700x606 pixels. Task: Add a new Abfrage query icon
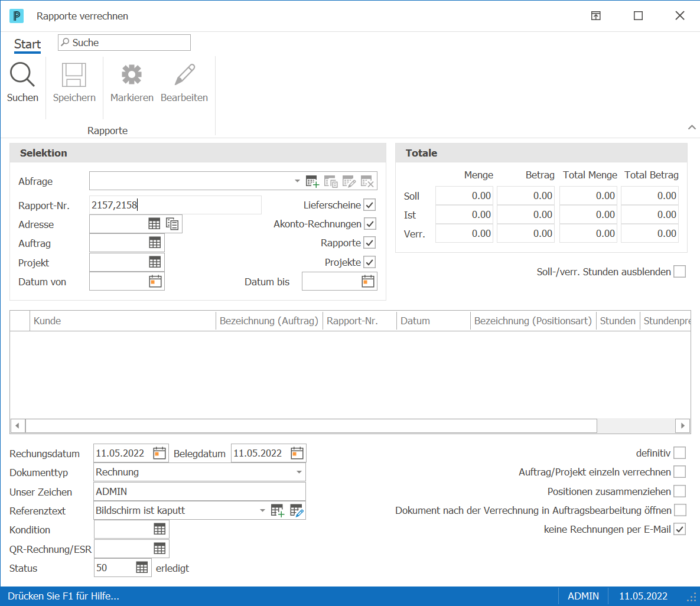pos(312,181)
